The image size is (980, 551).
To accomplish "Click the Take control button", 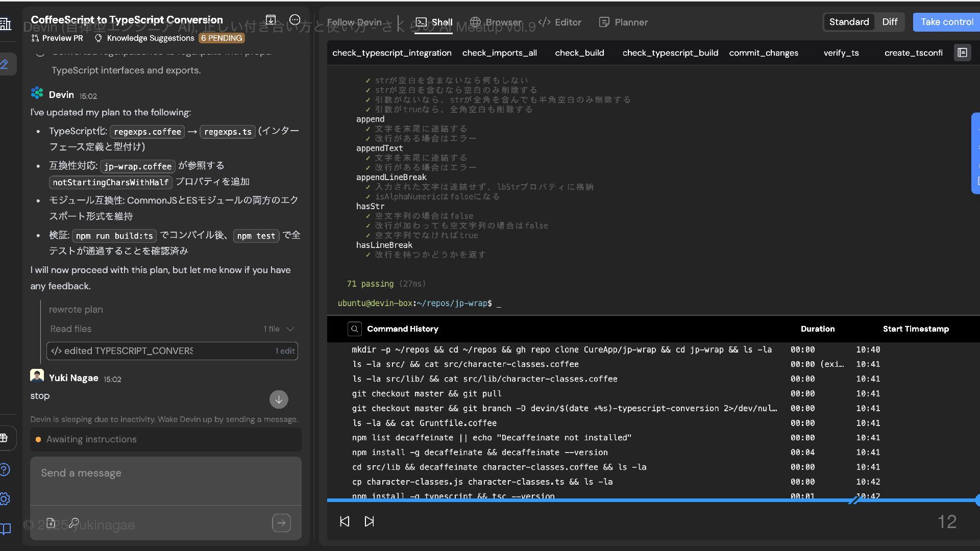I will coord(946,22).
